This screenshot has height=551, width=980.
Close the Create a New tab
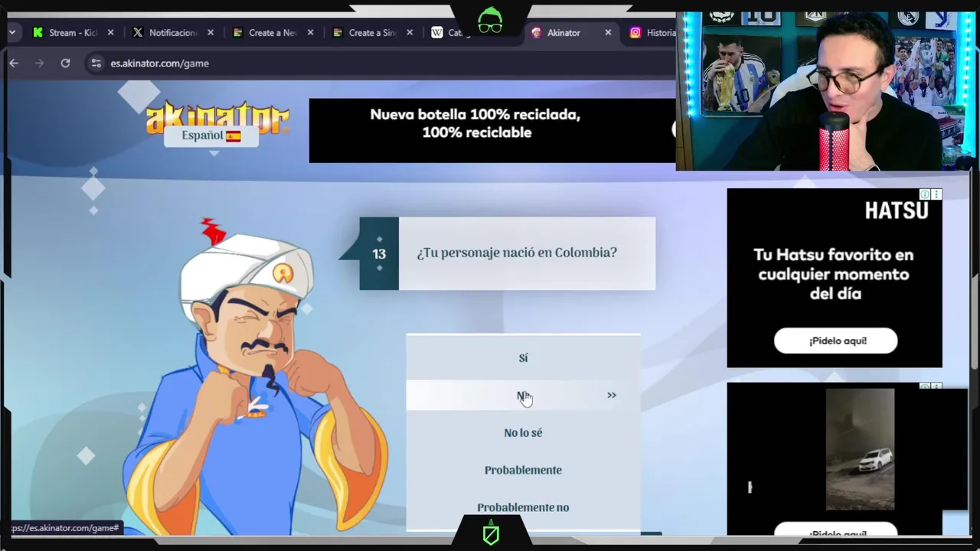coord(310,32)
